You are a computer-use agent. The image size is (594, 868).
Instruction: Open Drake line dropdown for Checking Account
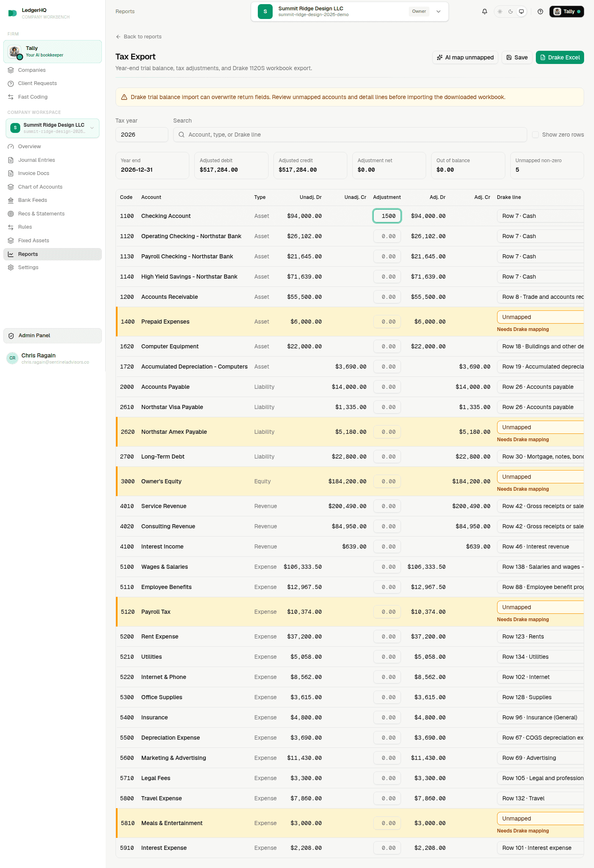(540, 216)
